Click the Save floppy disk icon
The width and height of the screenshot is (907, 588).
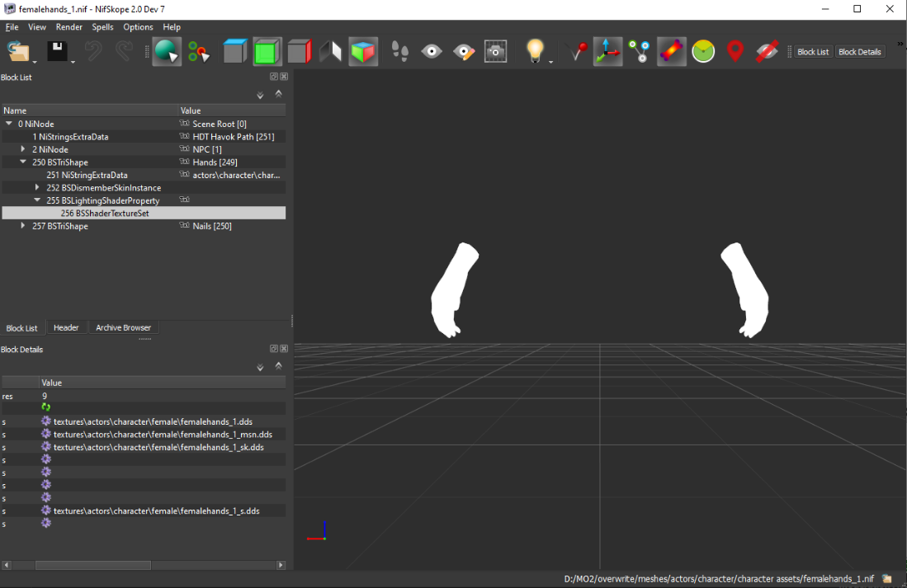click(x=57, y=52)
